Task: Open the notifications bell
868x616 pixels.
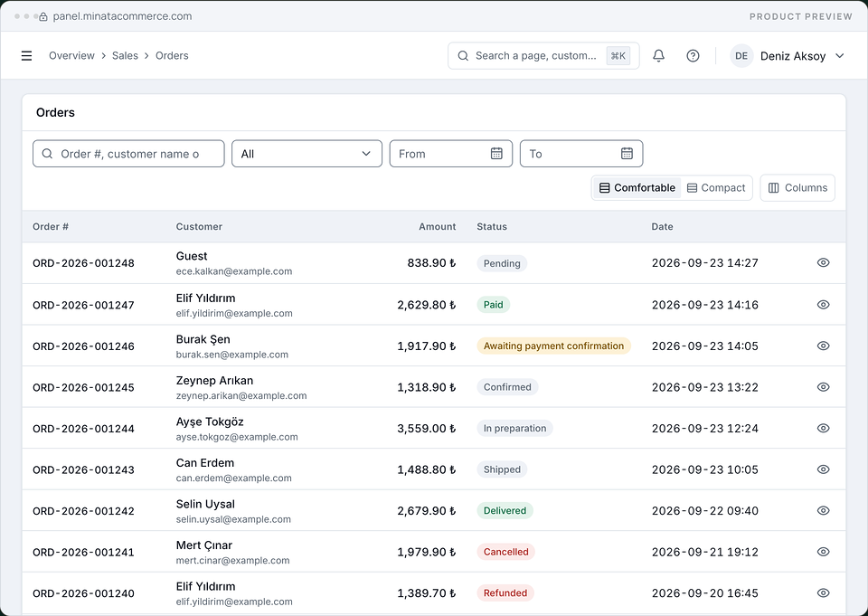Action: [x=658, y=56]
